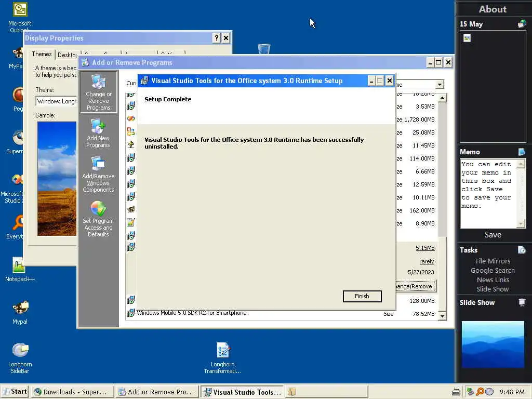Open Longhorn Transformation desktop icon

tap(222, 358)
